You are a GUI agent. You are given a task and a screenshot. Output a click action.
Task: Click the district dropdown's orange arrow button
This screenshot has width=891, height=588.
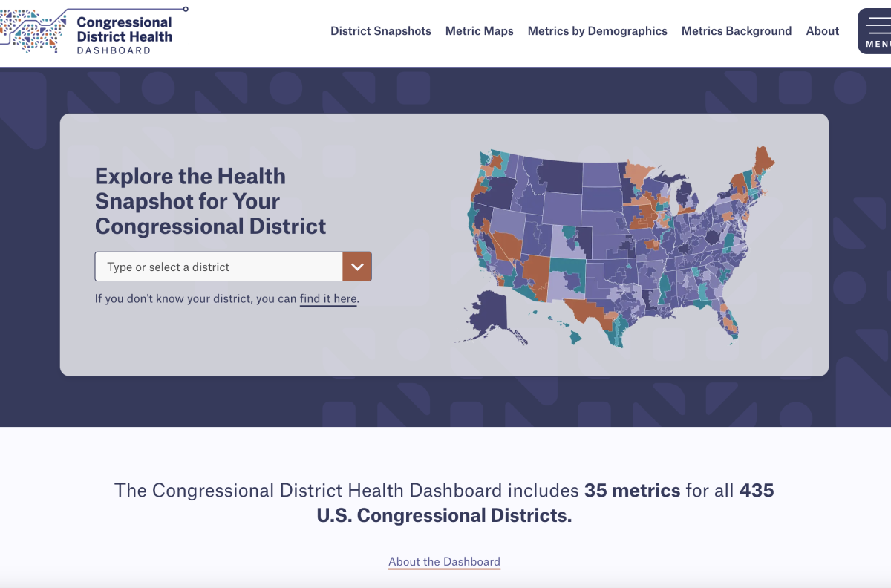coord(357,267)
